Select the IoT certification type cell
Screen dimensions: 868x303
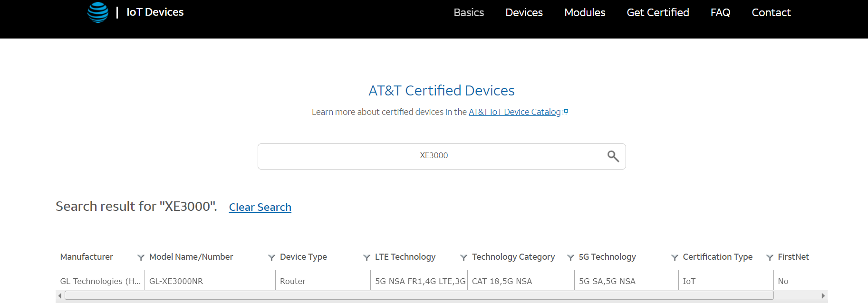(x=726, y=281)
